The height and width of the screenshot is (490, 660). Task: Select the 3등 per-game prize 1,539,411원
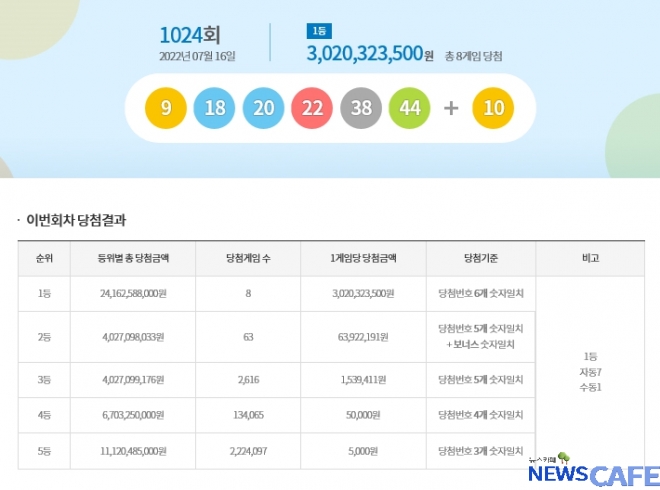(364, 380)
